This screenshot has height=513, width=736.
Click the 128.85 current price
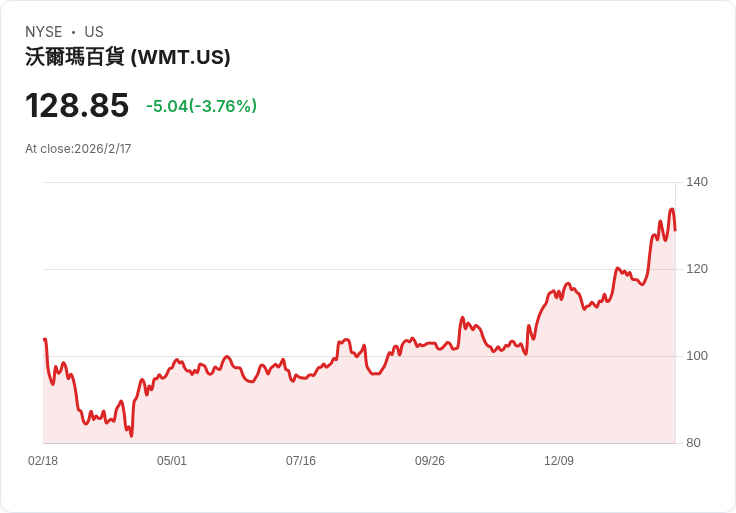(x=77, y=105)
